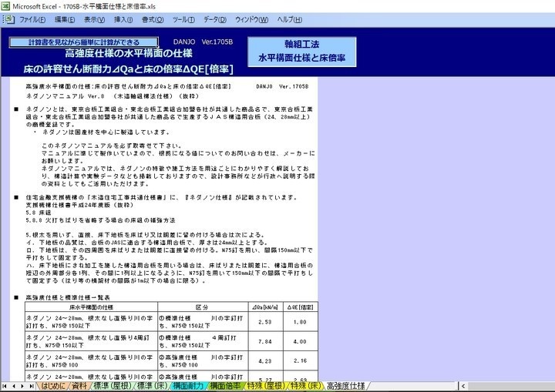Select the 4.23 value cell

coord(265,361)
